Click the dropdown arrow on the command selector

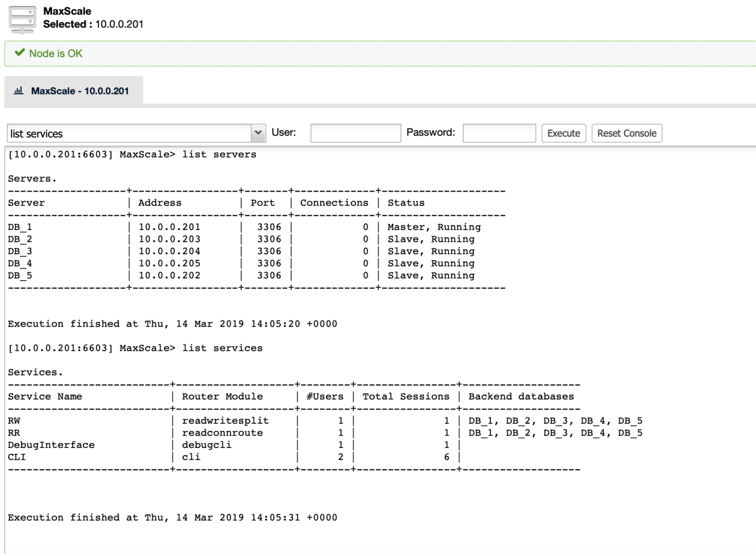point(258,133)
